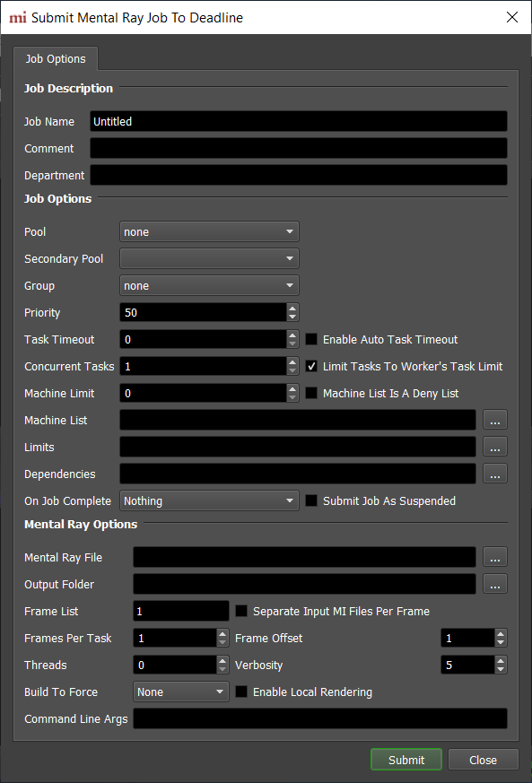Click the Priority value field

[x=204, y=313]
